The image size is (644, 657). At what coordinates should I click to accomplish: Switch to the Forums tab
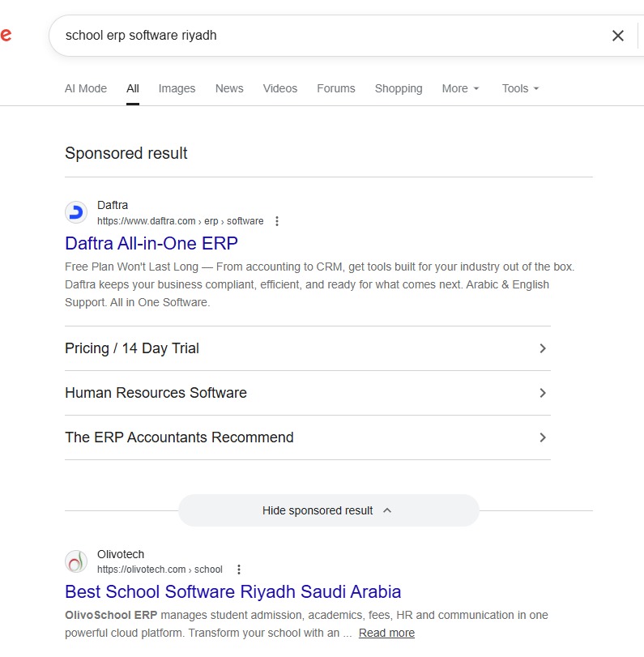(335, 88)
